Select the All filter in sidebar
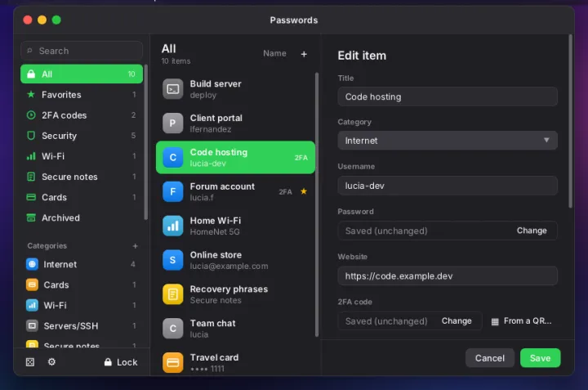The image size is (588, 390). click(82, 74)
